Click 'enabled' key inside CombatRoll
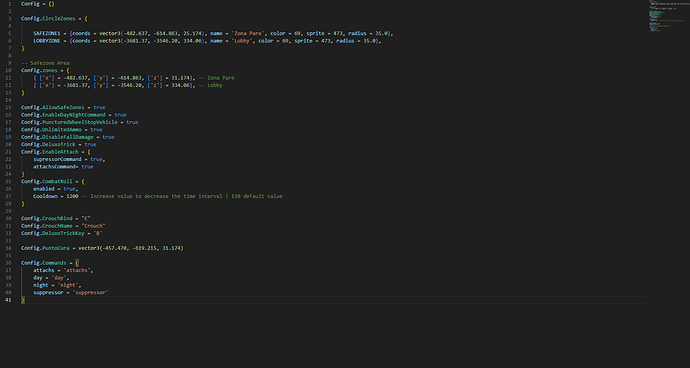690x368 pixels. click(44, 189)
